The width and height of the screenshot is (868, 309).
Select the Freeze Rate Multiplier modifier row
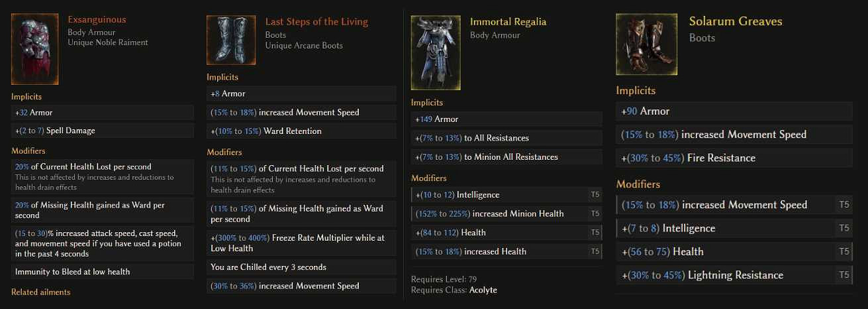[x=301, y=243]
